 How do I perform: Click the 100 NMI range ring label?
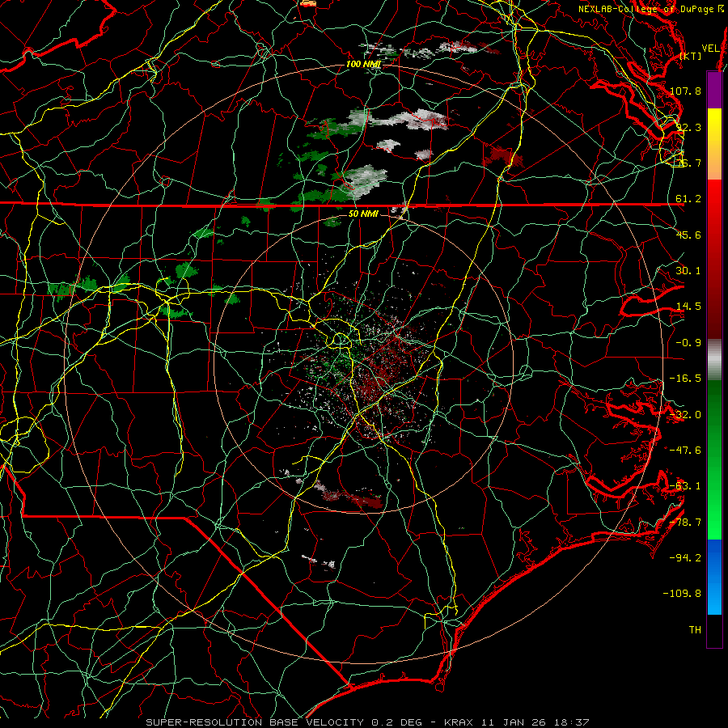click(x=363, y=64)
